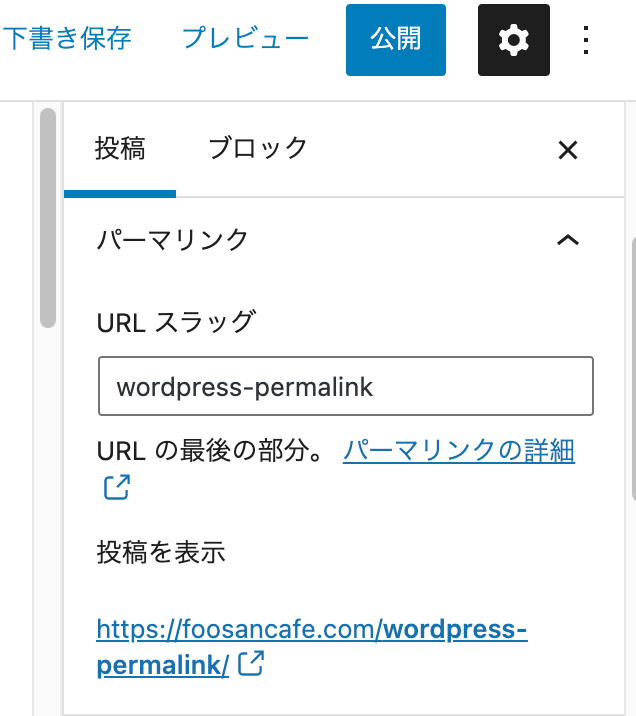Click external-link icon after パーマリンクの詳細
The image size is (636, 716).
tap(116, 488)
